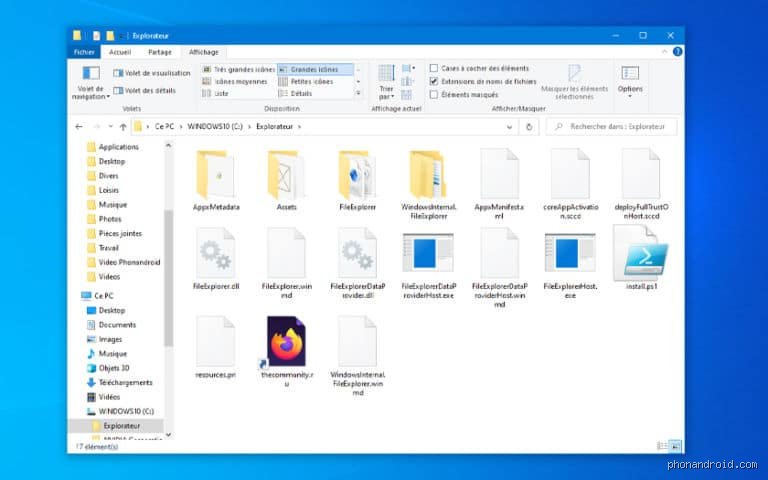Viewport: 768px width, 480px height.
Task: Select Explorateur in navigation tree
Action: coord(117,426)
